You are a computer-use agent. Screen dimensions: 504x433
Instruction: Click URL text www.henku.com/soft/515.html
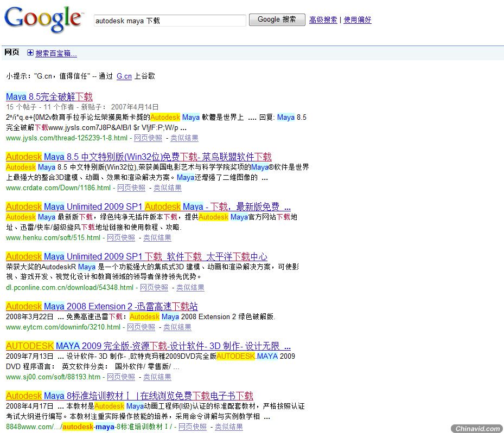53,237
